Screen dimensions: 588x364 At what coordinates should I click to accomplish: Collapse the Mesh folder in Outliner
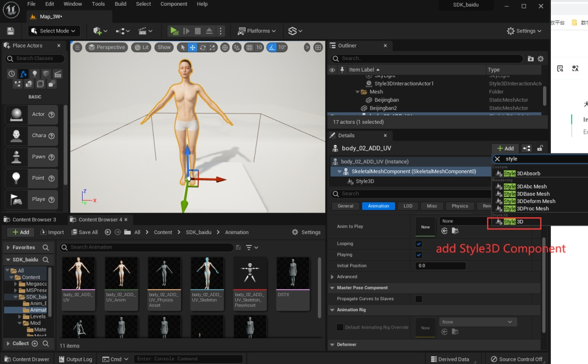(x=358, y=92)
